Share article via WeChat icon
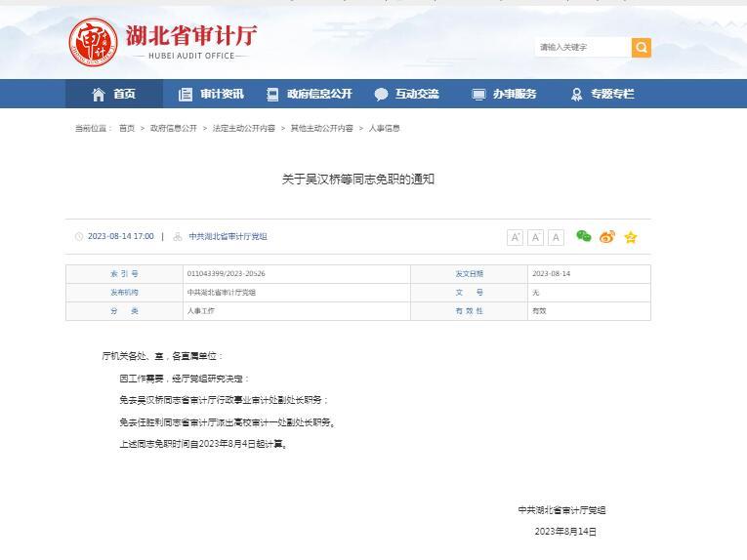This screenshot has height=560, width=747. (584, 236)
